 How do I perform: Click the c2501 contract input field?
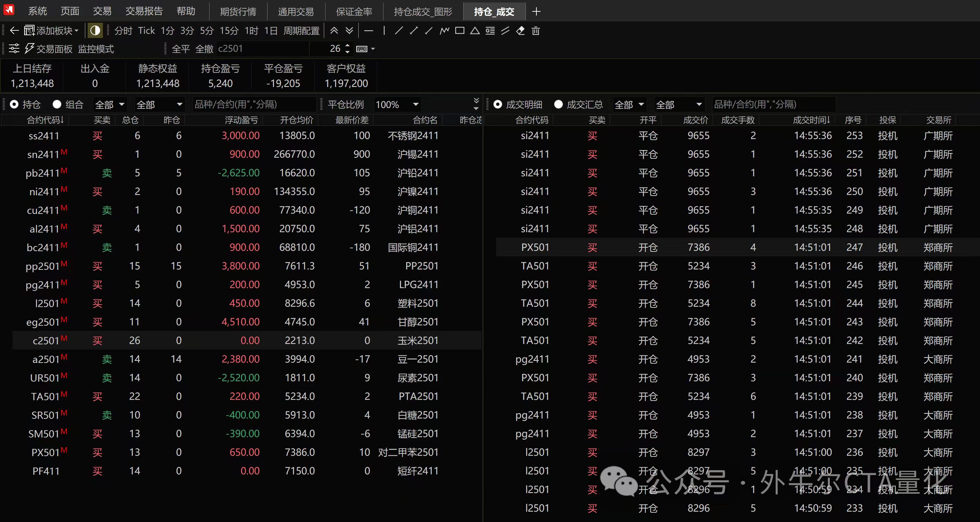coord(262,49)
